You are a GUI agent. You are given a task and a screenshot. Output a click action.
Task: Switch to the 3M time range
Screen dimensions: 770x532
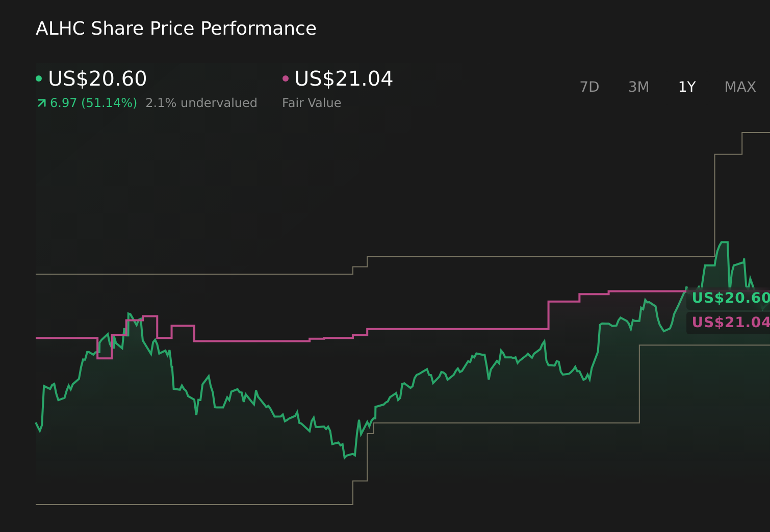(638, 87)
